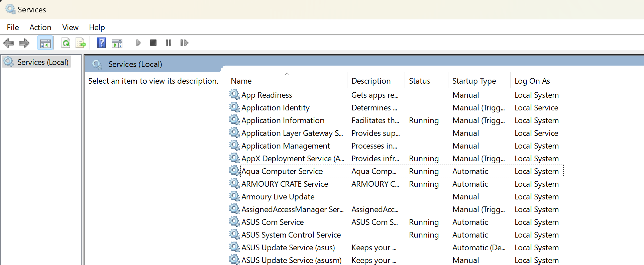Screen dimensions: 644x265
Task: Sort services by Status column header
Action: (419, 81)
